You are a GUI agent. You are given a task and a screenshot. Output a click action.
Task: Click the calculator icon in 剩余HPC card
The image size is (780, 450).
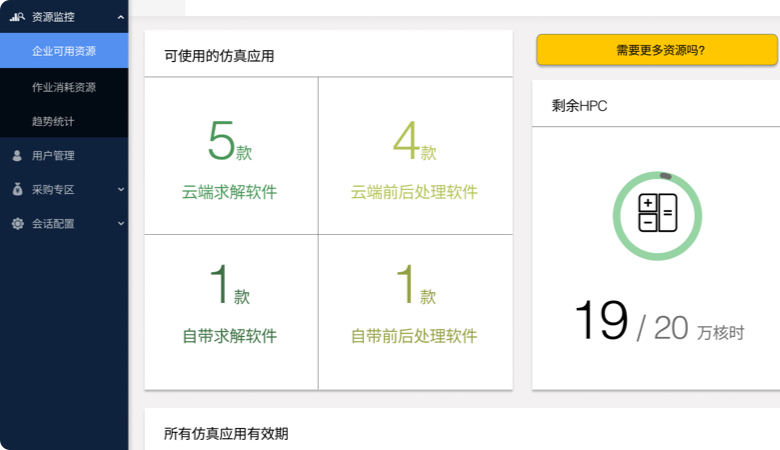(x=657, y=213)
